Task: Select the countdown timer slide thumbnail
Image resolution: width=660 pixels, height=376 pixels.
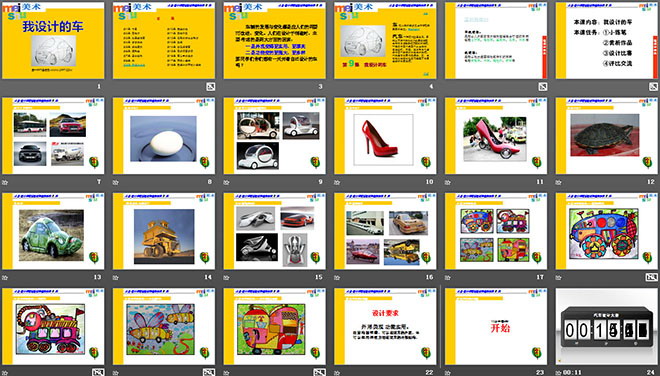Action: (x=607, y=326)
